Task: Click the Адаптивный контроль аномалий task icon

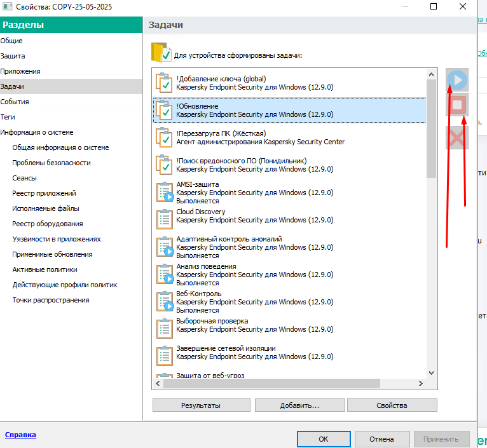Action: click(165, 247)
